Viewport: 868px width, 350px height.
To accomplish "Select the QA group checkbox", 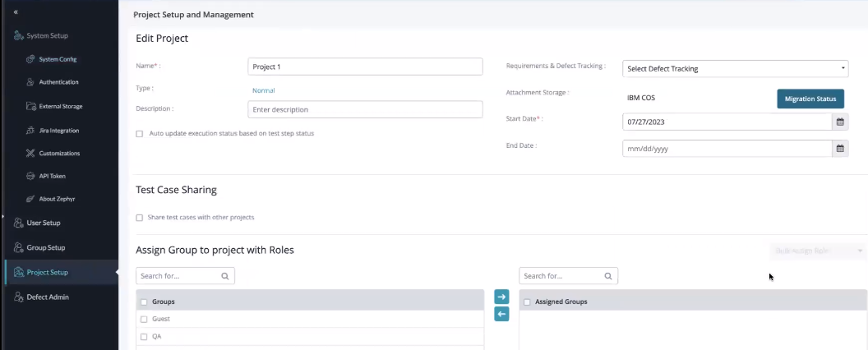I will click(x=144, y=337).
